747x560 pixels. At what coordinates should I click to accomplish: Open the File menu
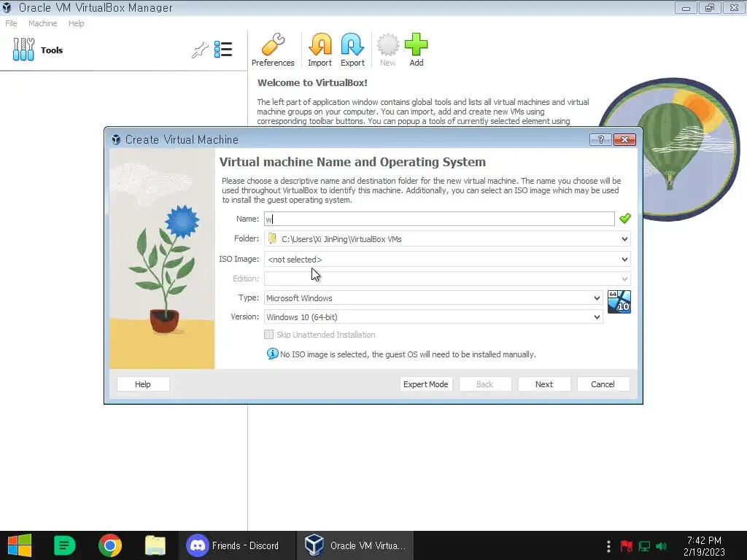(x=11, y=23)
